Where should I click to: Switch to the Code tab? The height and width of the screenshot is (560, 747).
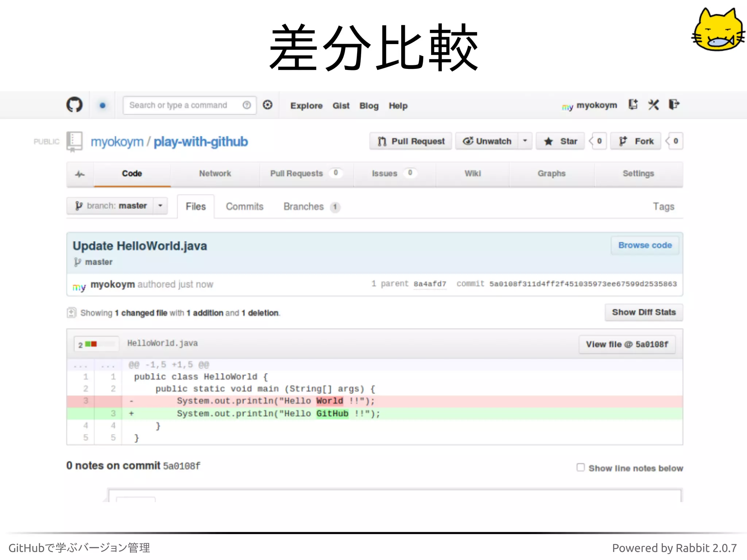tap(132, 174)
